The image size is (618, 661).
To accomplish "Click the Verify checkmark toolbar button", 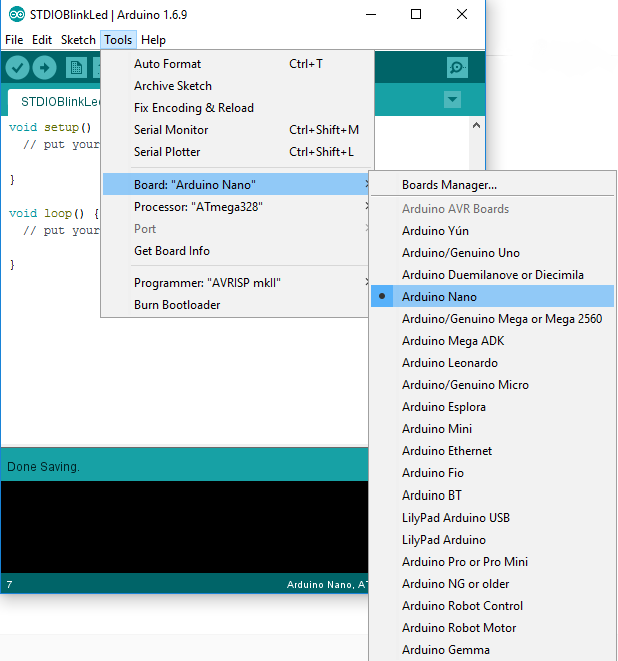I will [17, 67].
